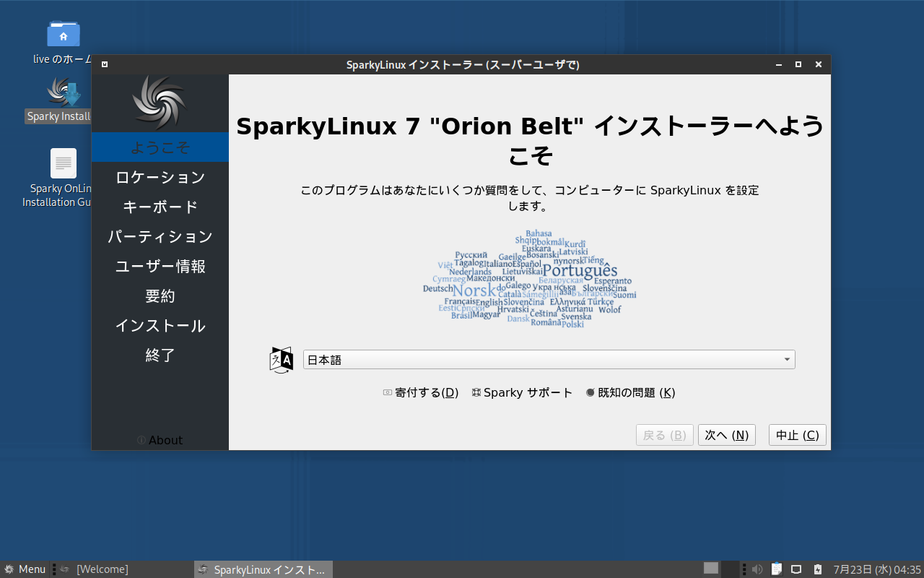Viewport: 924px width, 578px height.
Task: Click the 次へ (N) button
Action: [727, 435]
